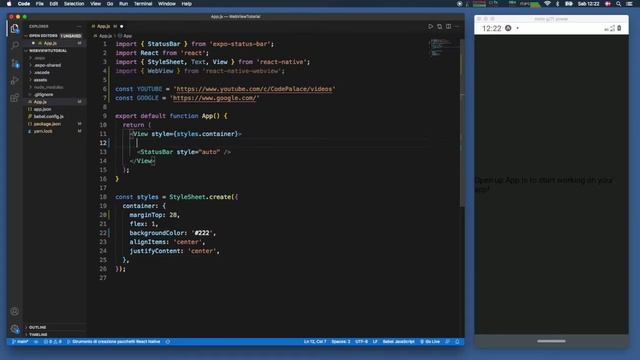Open the Manage settings gear icon
Screen dimensions: 640x360
coord(15,329)
